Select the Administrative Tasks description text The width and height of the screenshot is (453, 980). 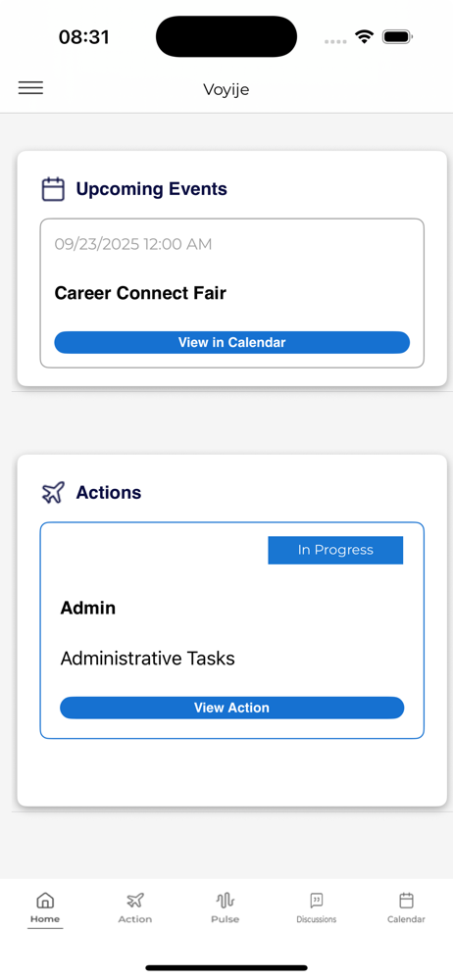pyautogui.click(x=148, y=659)
